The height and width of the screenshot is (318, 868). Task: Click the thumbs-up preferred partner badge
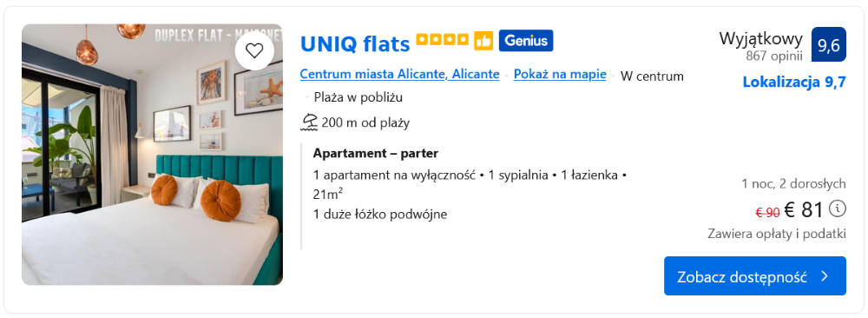click(483, 41)
